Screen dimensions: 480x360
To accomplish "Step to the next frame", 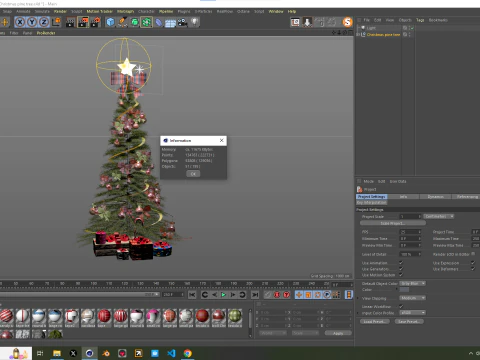I will [x=233, y=295].
